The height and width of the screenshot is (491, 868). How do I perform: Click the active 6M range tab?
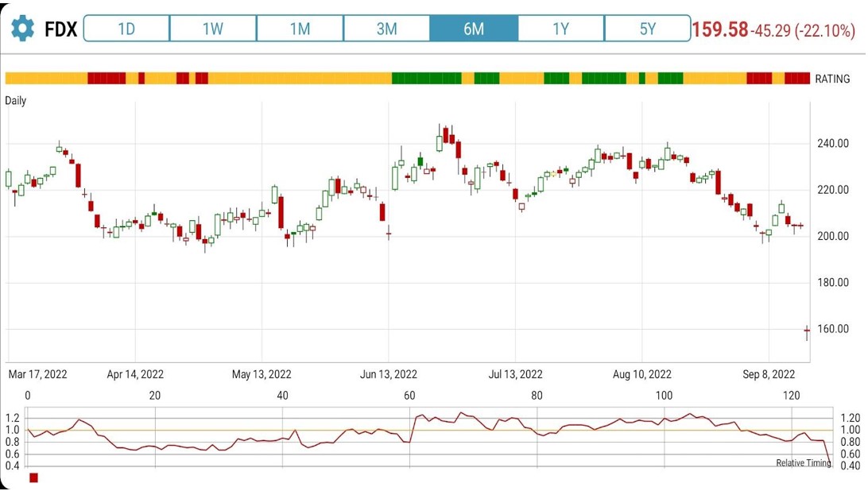coord(474,29)
